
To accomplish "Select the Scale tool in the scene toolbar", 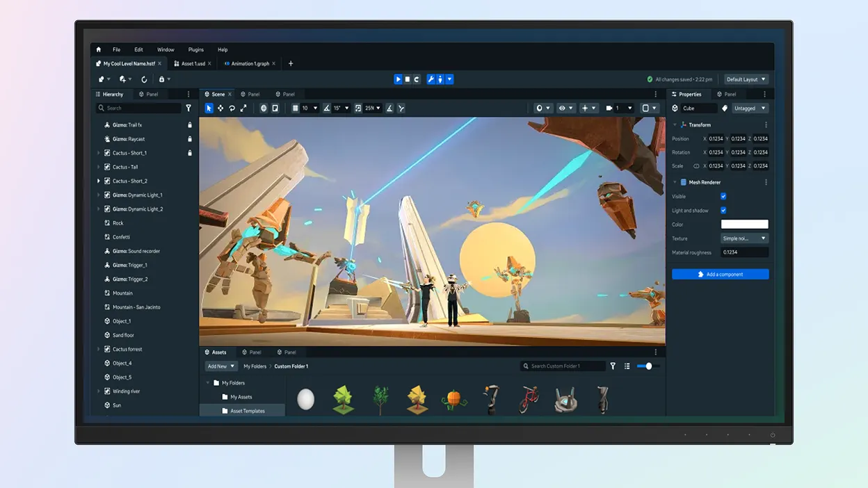I will tap(243, 108).
